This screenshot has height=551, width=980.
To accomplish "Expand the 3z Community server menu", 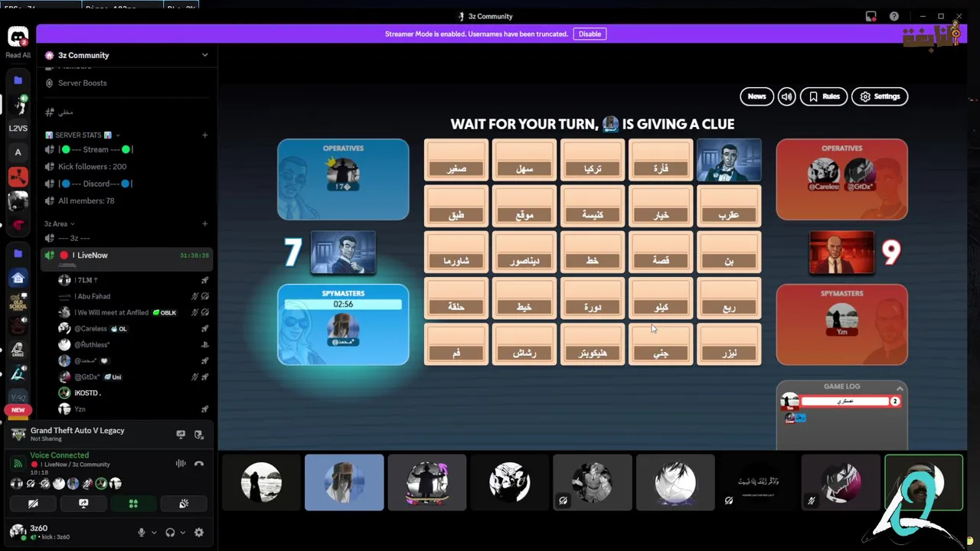I will [x=126, y=55].
